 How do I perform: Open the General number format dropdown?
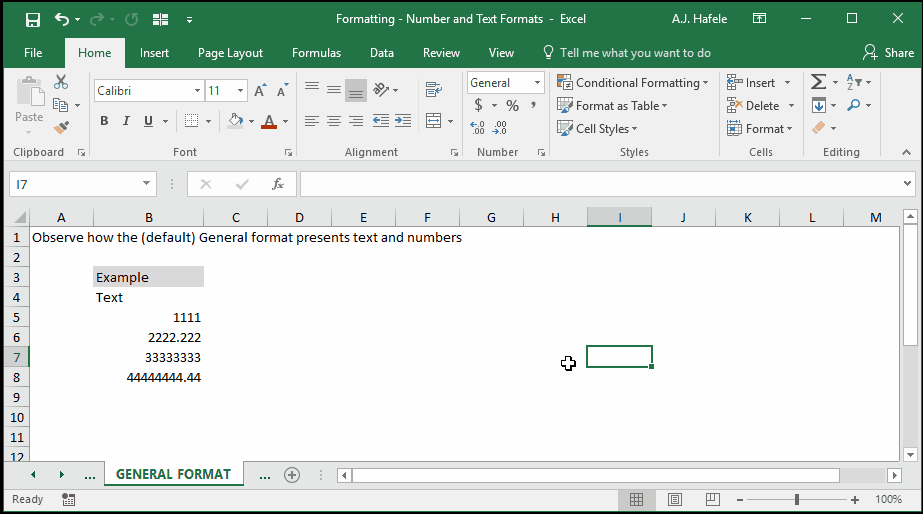pos(537,83)
